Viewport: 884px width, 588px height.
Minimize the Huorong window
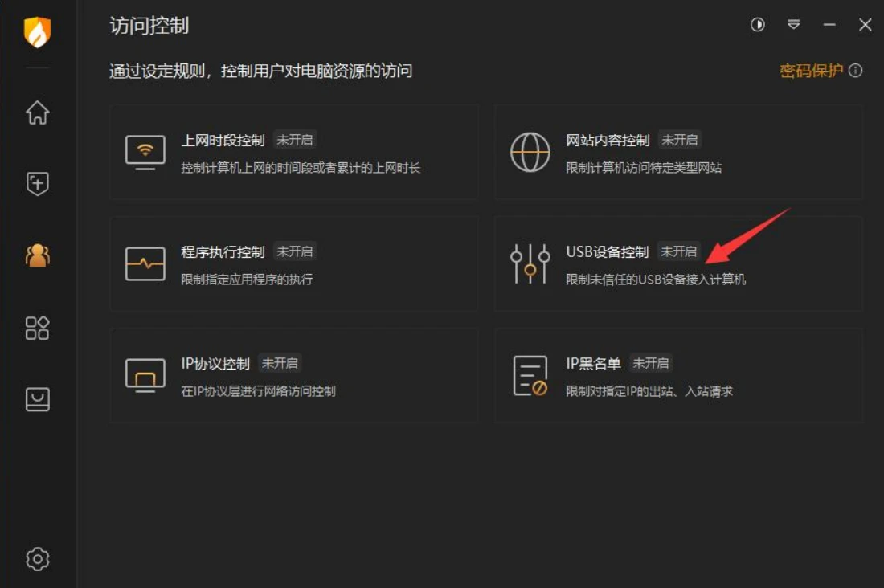click(x=829, y=24)
